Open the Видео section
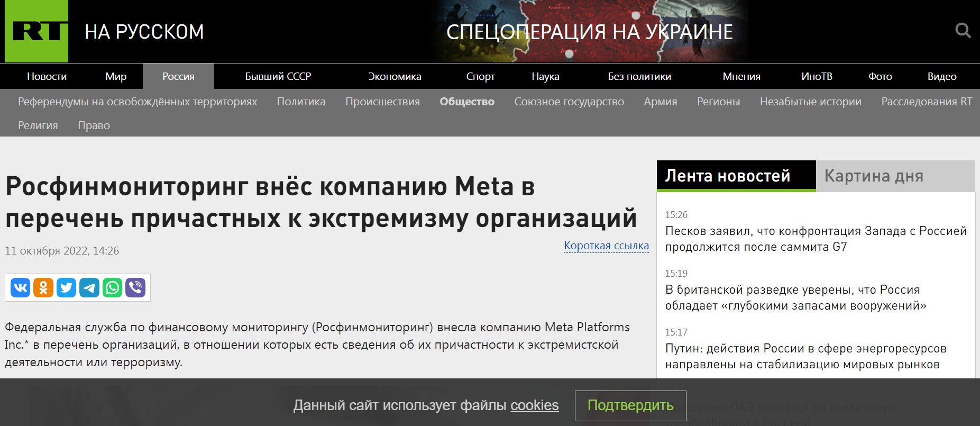Screen dimensions: 980x426 coord(942,76)
